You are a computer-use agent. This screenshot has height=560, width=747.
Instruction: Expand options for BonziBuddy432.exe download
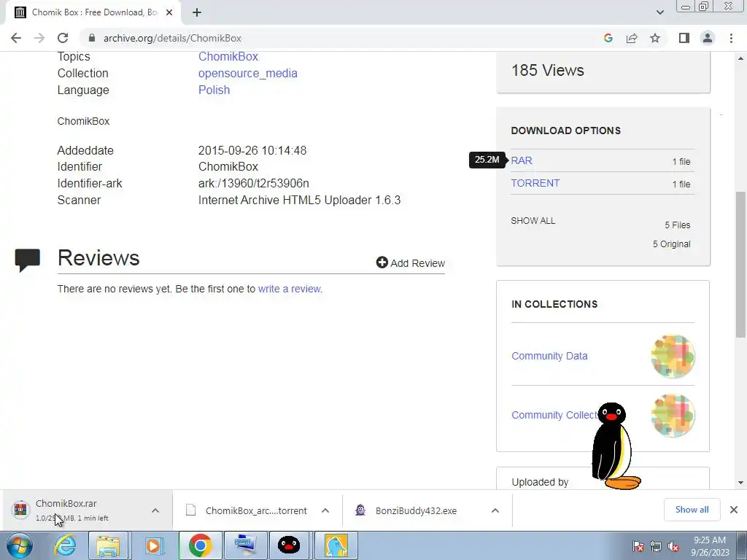point(495,510)
